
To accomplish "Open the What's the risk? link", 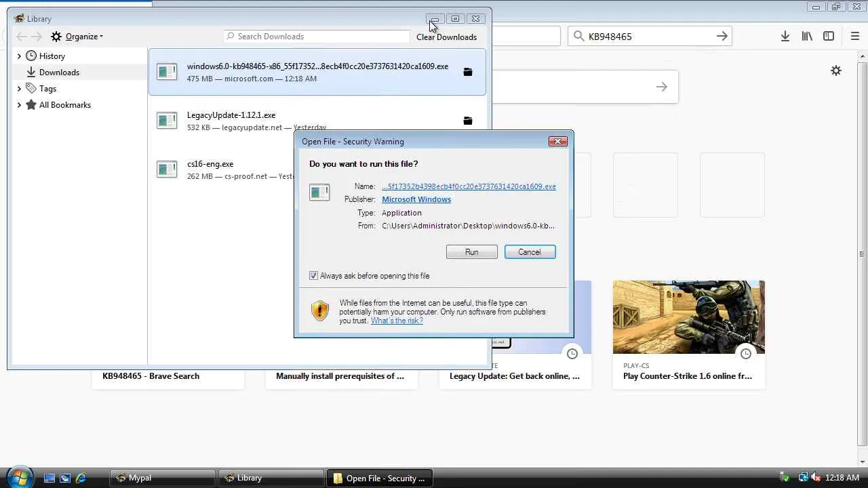I will tap(397, 321).
